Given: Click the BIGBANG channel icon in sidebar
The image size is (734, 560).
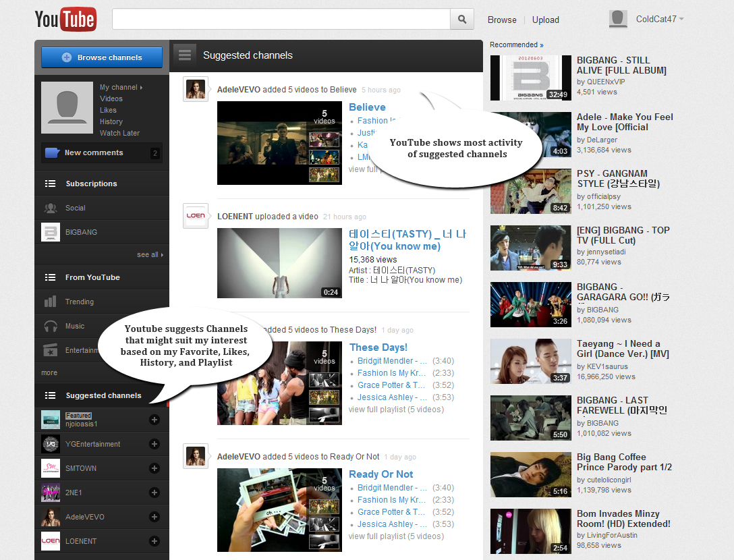Looking at the screenshot, I should [x=51, y=232].
